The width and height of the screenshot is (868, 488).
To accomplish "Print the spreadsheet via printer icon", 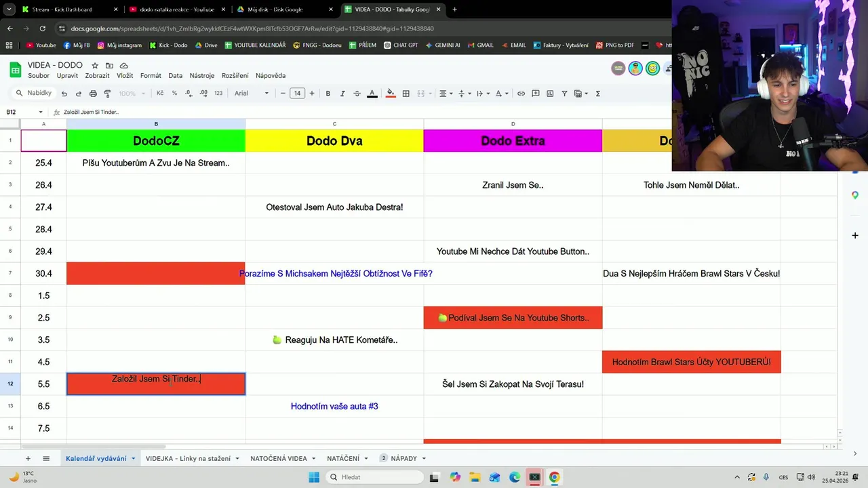I will pos(93,94).
